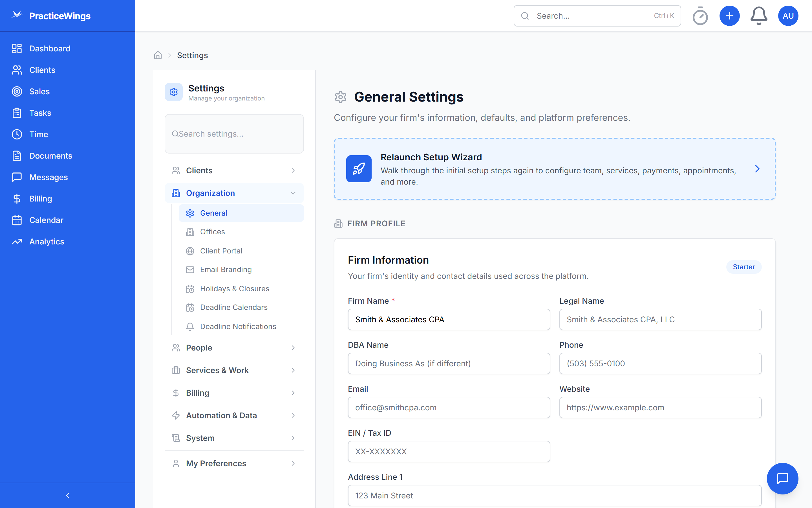812x508 pixels.
Task: Click the Time clock icon
Action: click(x=17, y=134)
